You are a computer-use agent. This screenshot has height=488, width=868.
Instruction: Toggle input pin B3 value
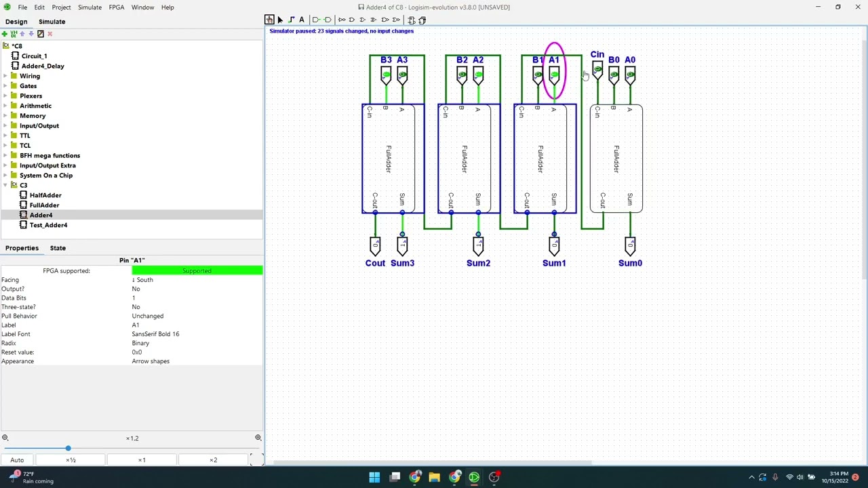[x=386, y=74]
